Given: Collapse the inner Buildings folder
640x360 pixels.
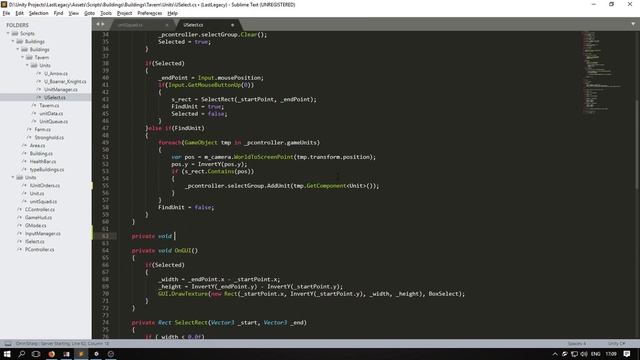Looking at the screenshot, I should (x=18, y=49).
